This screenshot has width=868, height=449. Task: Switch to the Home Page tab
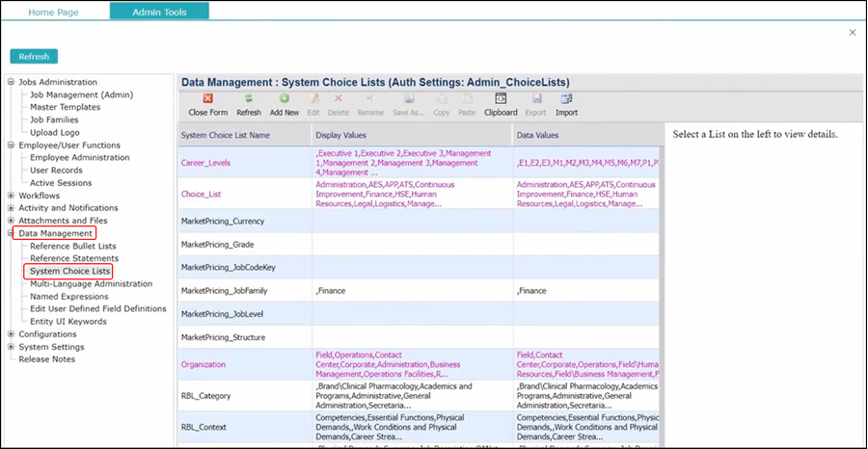pyautogui.click(x=53, y=12)
